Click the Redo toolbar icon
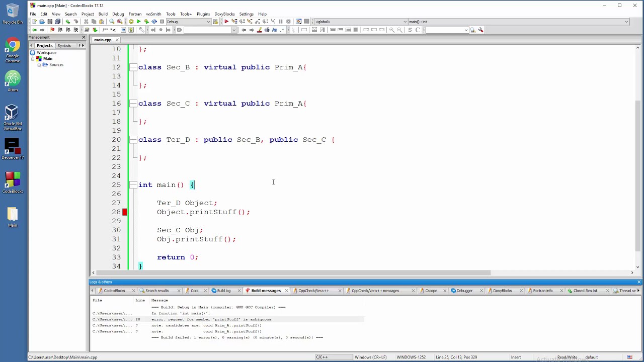 tap(76, 22)
